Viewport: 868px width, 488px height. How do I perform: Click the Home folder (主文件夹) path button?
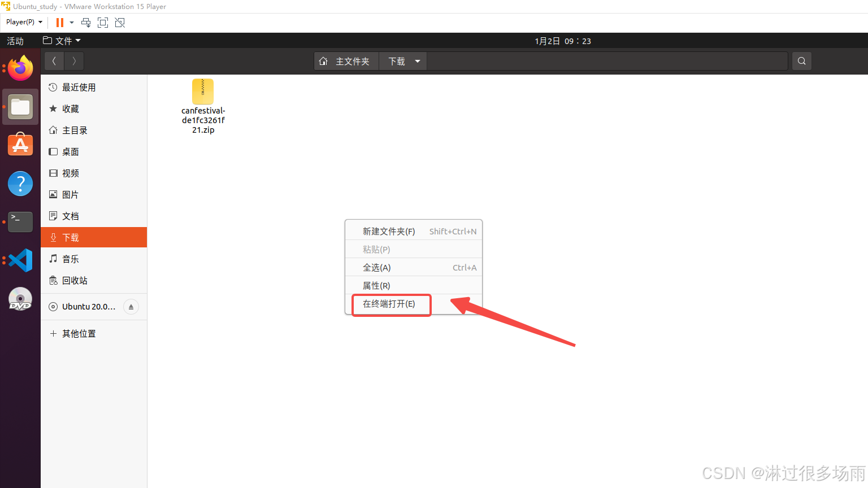[346, 61]
